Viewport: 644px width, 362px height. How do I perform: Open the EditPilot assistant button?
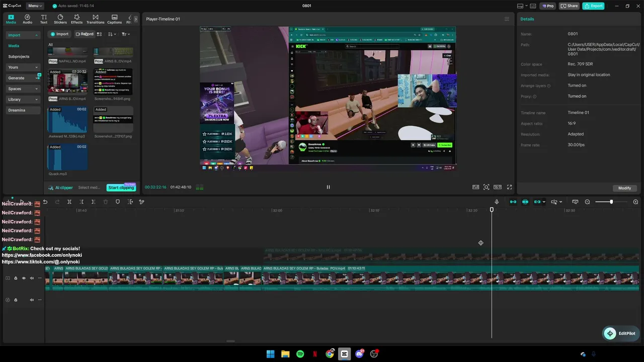621,333
